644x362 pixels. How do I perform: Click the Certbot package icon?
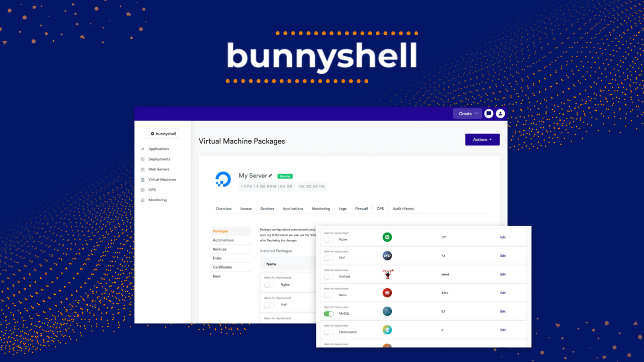[387, 274]
